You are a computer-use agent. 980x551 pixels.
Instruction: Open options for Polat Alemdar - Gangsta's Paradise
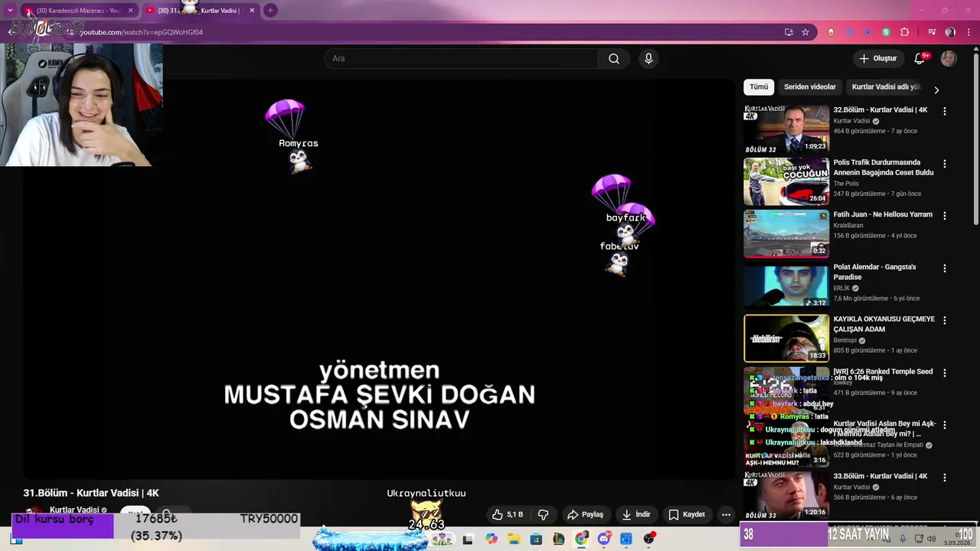945,269
